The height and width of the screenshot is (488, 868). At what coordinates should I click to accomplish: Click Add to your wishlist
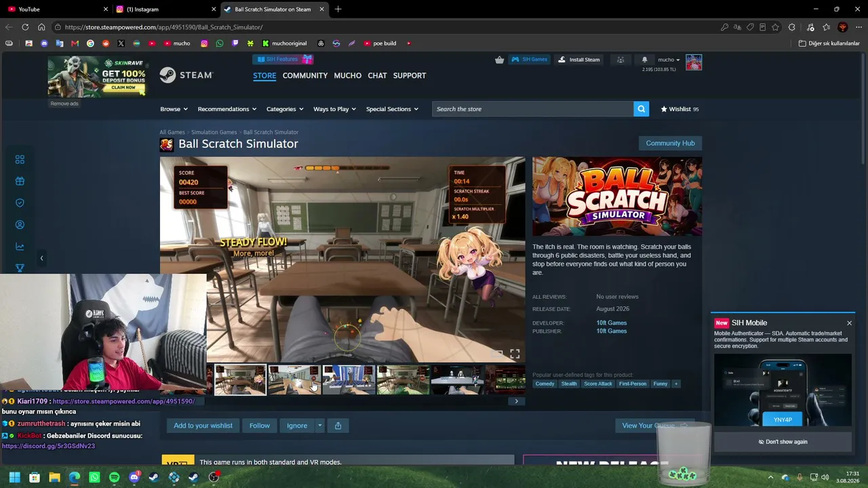203,426
